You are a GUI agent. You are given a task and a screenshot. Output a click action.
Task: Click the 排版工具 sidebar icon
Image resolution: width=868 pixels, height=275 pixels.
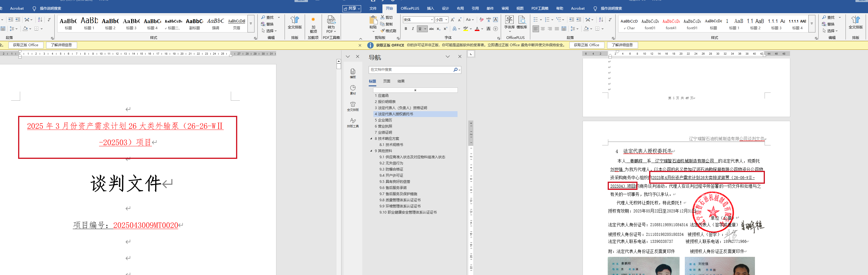[x=353, y=123]
